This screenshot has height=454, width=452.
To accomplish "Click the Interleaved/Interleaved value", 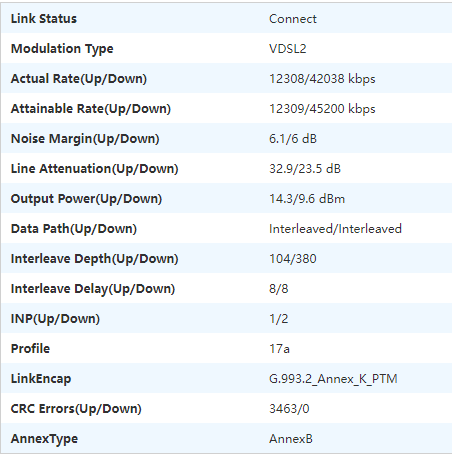I will click(335, 229).
